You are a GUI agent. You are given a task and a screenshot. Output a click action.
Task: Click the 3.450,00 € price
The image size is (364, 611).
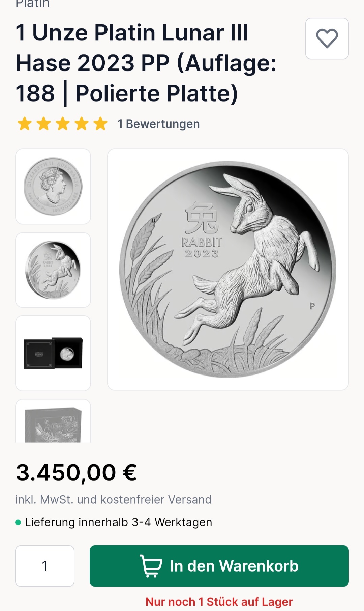tap(76, 472)
